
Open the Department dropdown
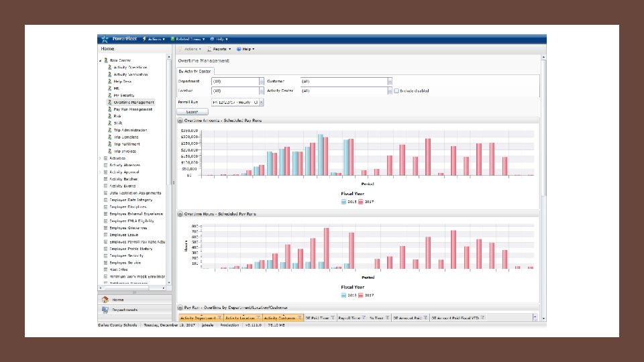pos(261,81)
